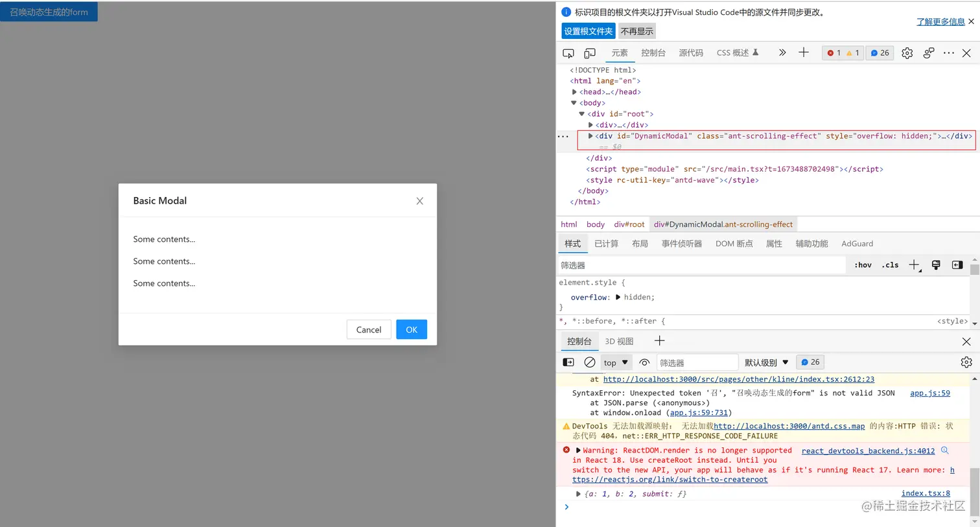Clear the console with the circle-slash icon
Image resolution: width=980 pixels, height=527 pixels.
(x=590, y=362)
